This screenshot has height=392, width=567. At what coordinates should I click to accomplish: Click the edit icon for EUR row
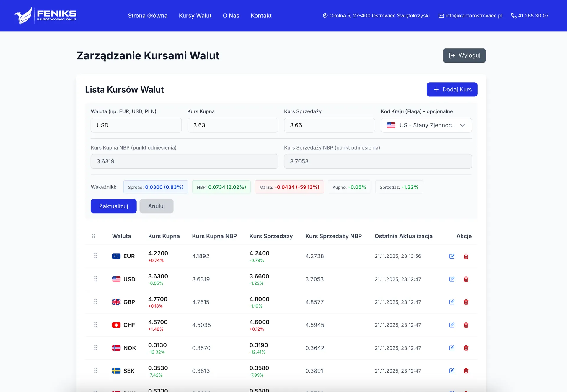click(x=452, y=256)
